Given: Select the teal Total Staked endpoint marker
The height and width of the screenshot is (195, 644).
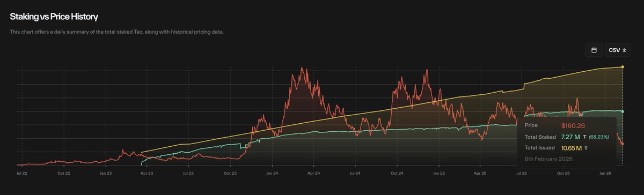Looking at the screenshot, I should [623, 111].
